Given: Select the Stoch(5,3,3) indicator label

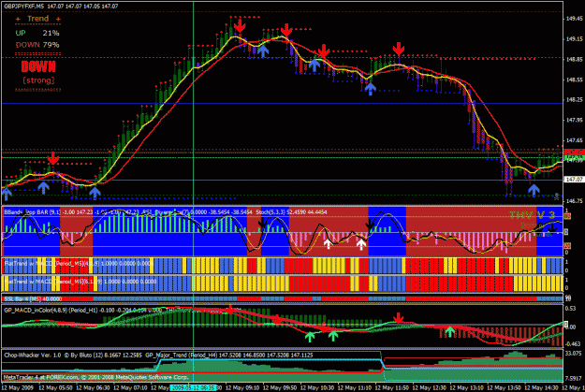Looking at the screenshot, I should coord(271,212).
